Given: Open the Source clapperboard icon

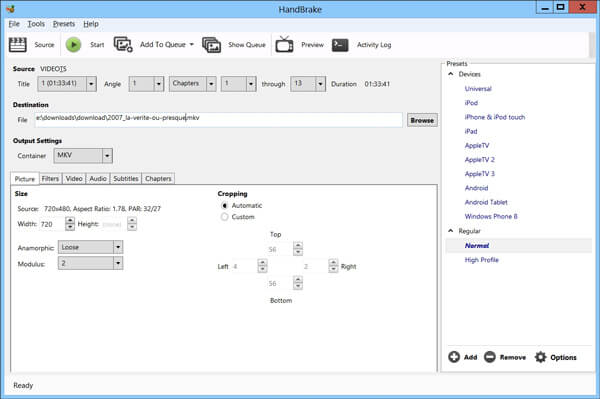Looking at the screenshot, I should click(18, 45).
